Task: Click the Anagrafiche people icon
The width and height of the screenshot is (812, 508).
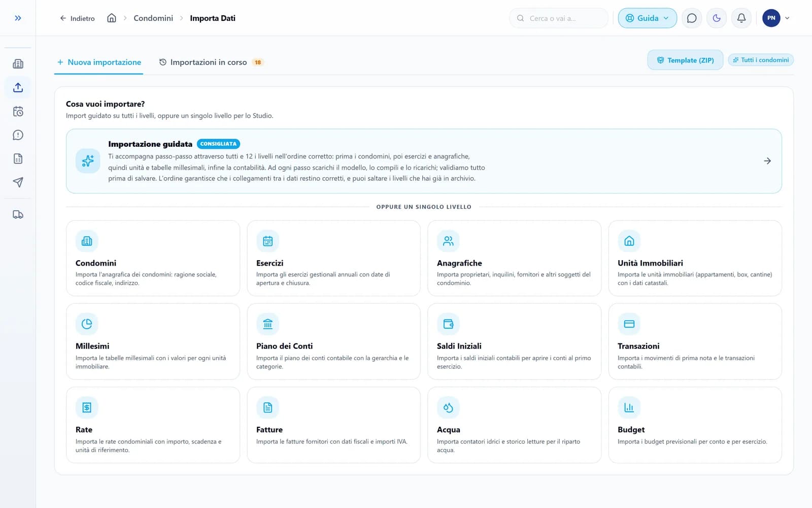Action: tap(448, 241)
